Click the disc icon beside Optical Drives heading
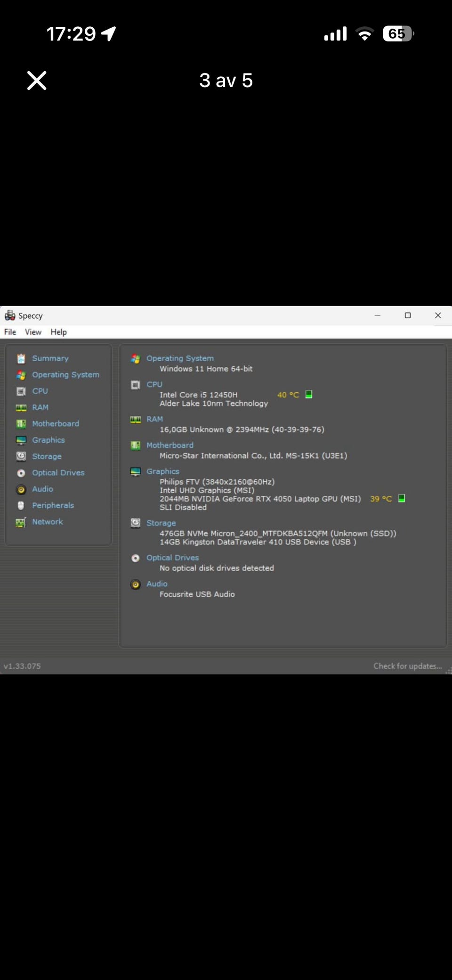This screenshot has height=980, width=452. [x=136, y=558]
